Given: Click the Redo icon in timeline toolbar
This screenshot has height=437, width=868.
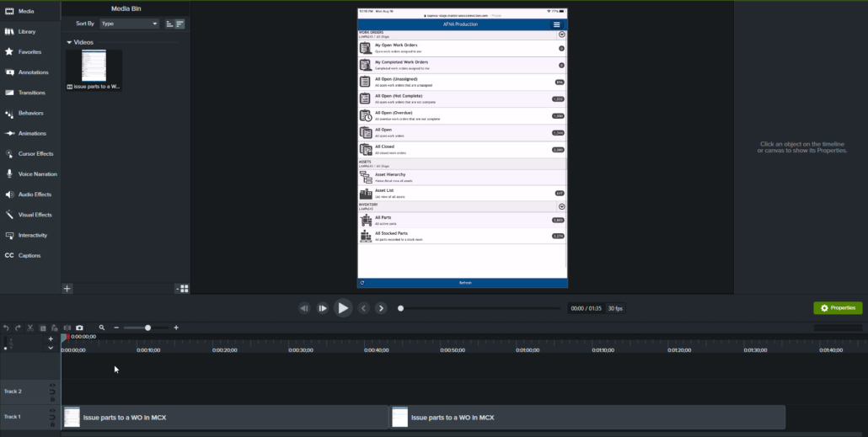Looking at the screenshot, I should pyautogui.click(x=18, y=328).
